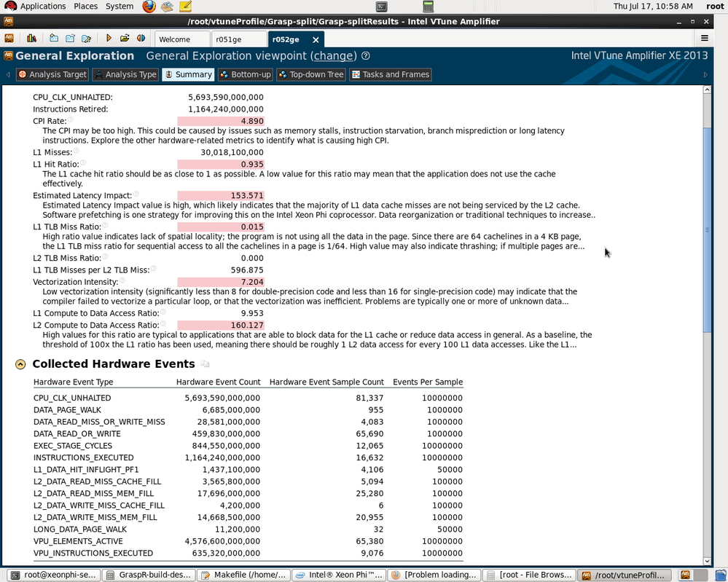Switch to GraspR-build-des taskbar window
Image resolution: width=728 pixels, height=582 pixels.
pyautogui.click(x=149, y=575)
